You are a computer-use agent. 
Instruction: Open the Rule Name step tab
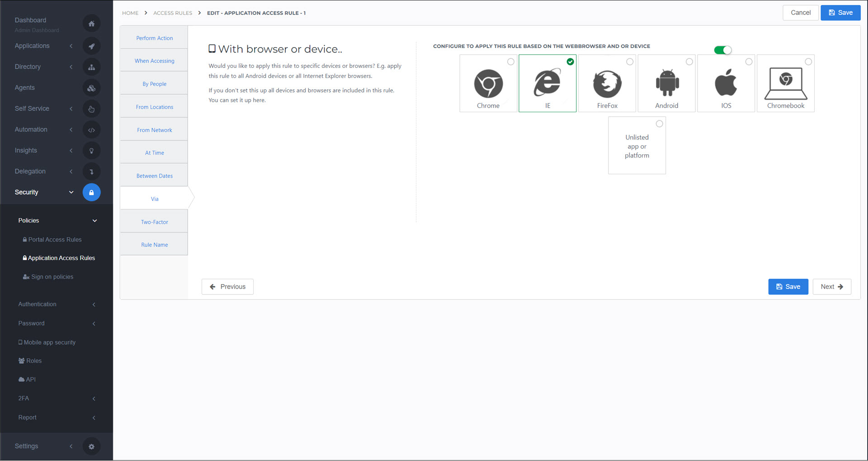pos(154,245)
